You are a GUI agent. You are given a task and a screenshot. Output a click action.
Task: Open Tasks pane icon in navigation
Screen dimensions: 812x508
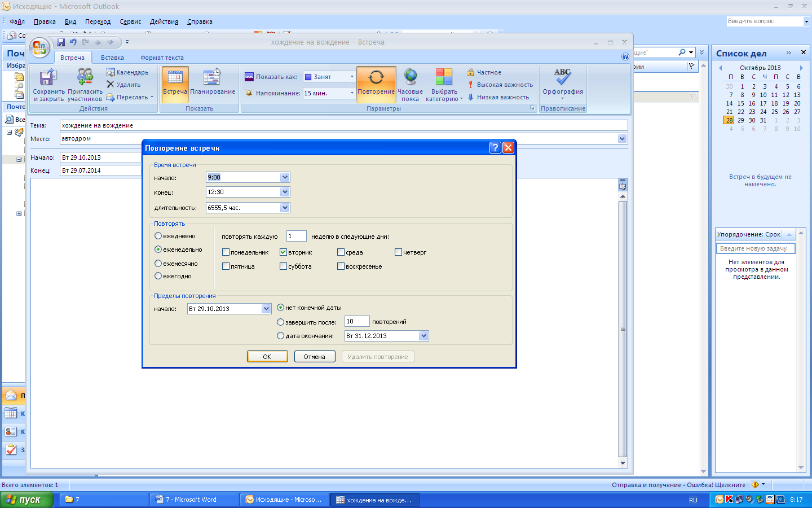[x=11, y=450]
